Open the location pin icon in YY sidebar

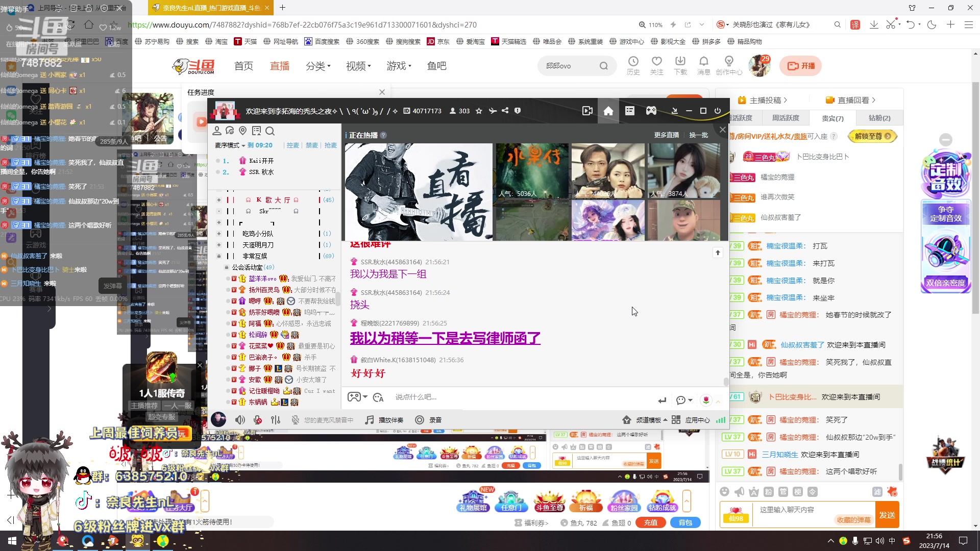coord(243,131)
